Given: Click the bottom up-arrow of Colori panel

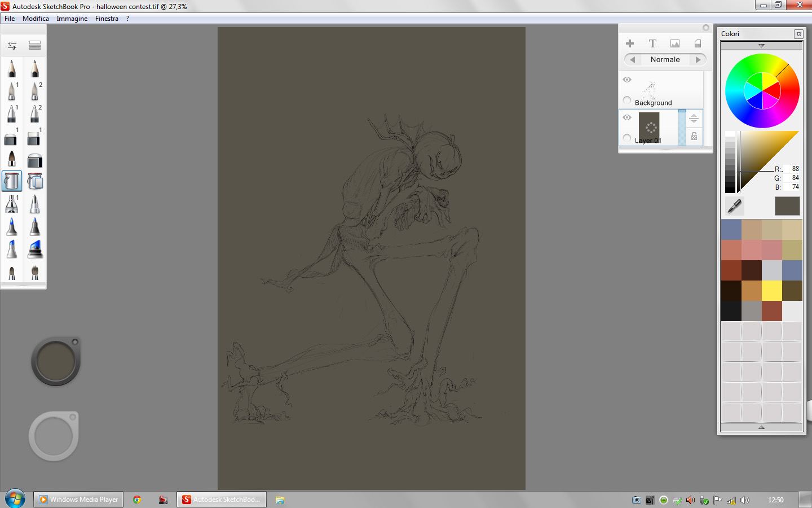Looking at the screenshot, I should click(761, 427).
